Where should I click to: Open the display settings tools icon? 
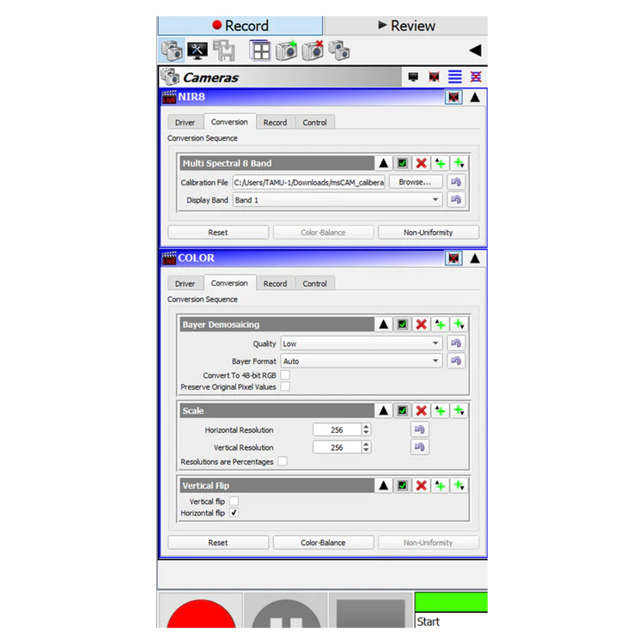[x=197, y=51]
